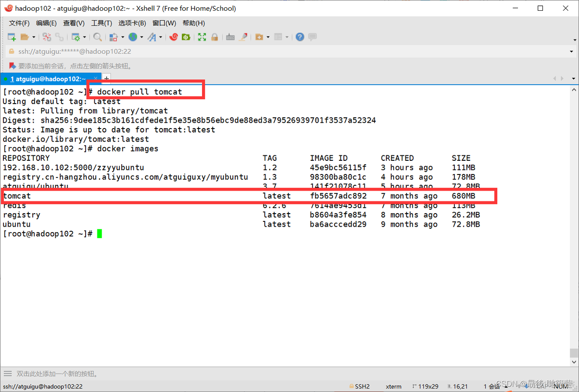Click the Reconnect link toolbar icon
Screen dimensions: 579x392
(x=59, y=37)
